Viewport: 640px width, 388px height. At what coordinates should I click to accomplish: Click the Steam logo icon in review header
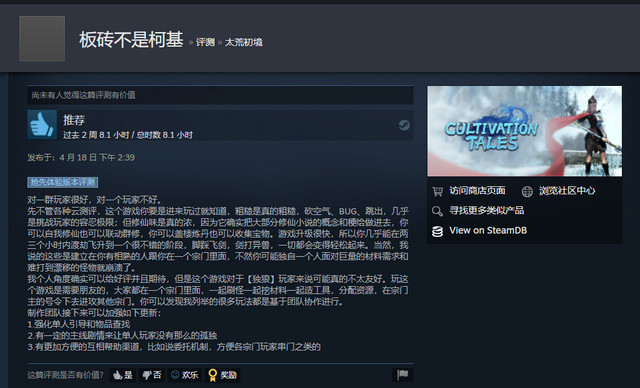click(x=404, y=125)
